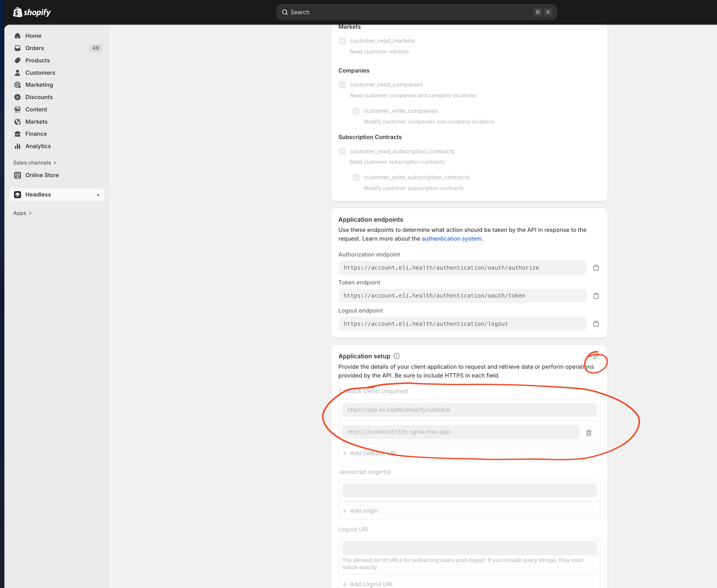View the Application setup info tooltip icon

pos(397,356)
